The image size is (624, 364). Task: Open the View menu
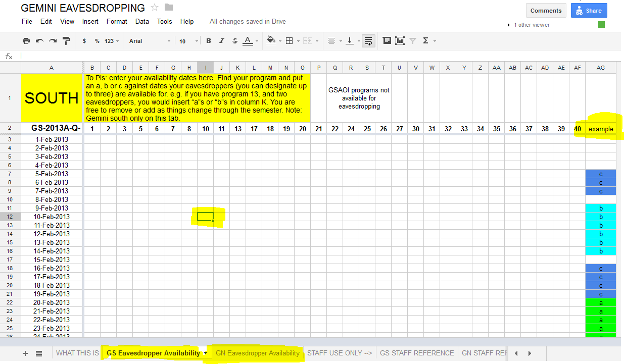coord(67,22)
